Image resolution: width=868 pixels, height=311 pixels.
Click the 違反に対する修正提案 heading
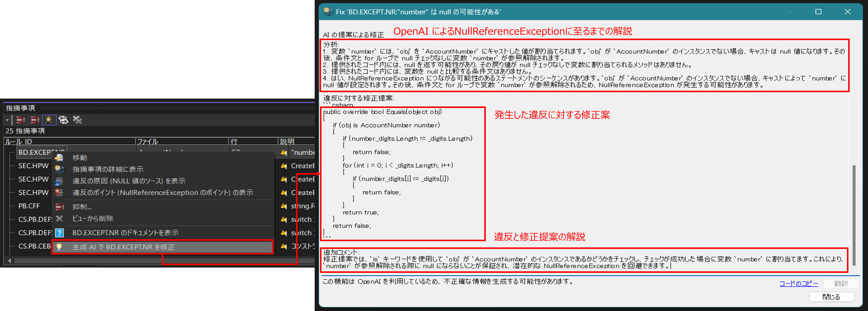[x=359, y=98]
